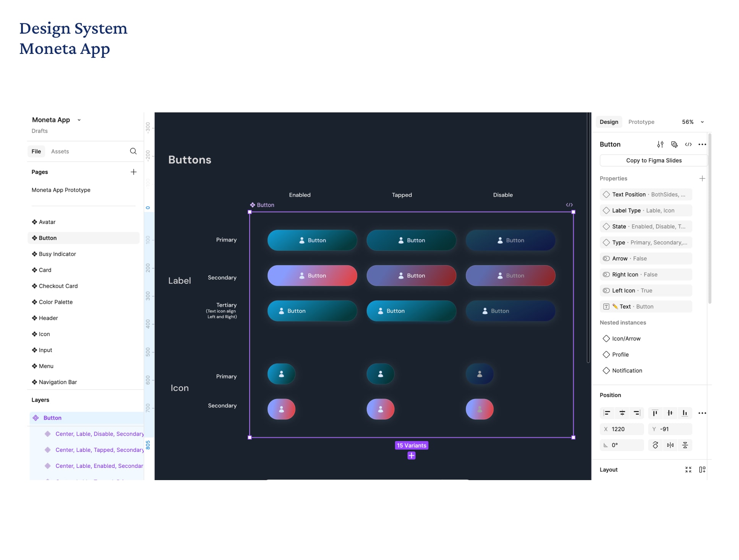
Task: Select the disabled Secondary icon-only button variant
Action: pos(480,409)
